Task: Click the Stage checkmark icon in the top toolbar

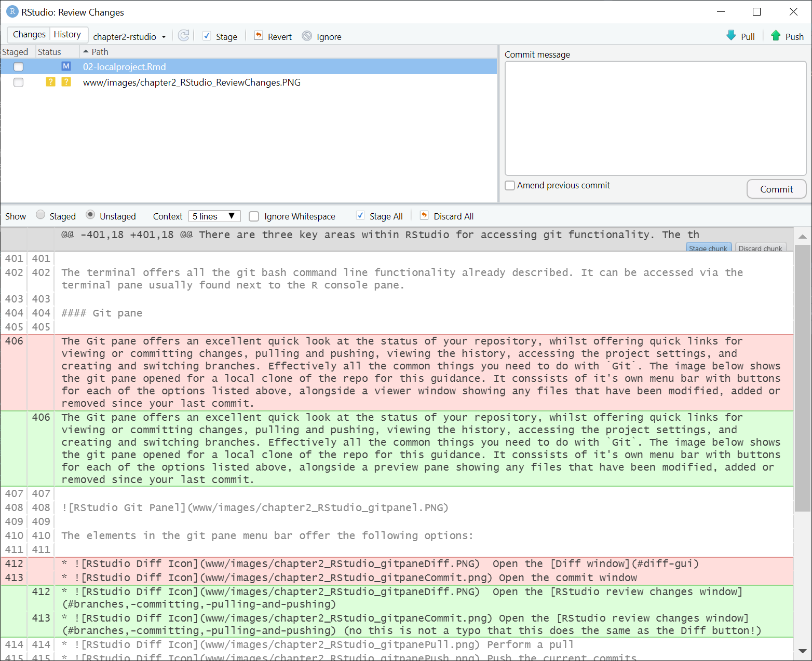Action: [207, 36]
